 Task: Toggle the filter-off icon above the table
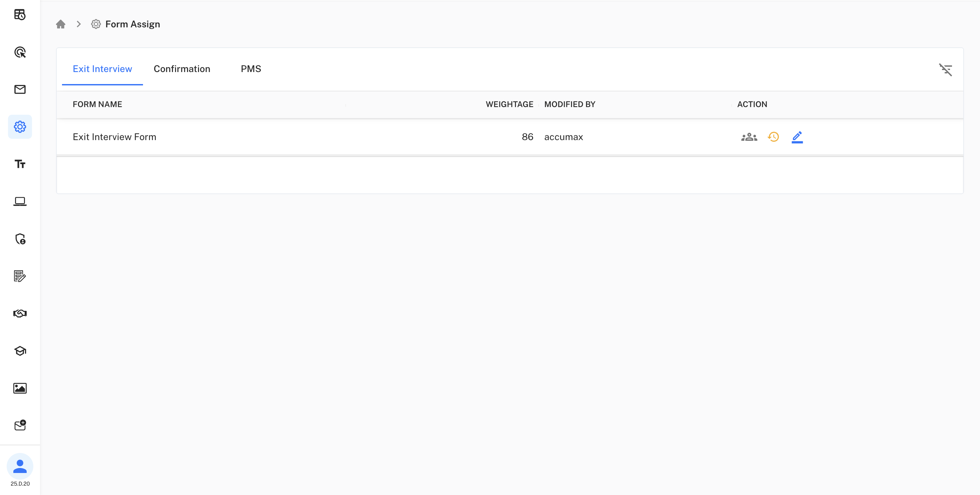tap(946, 70)
